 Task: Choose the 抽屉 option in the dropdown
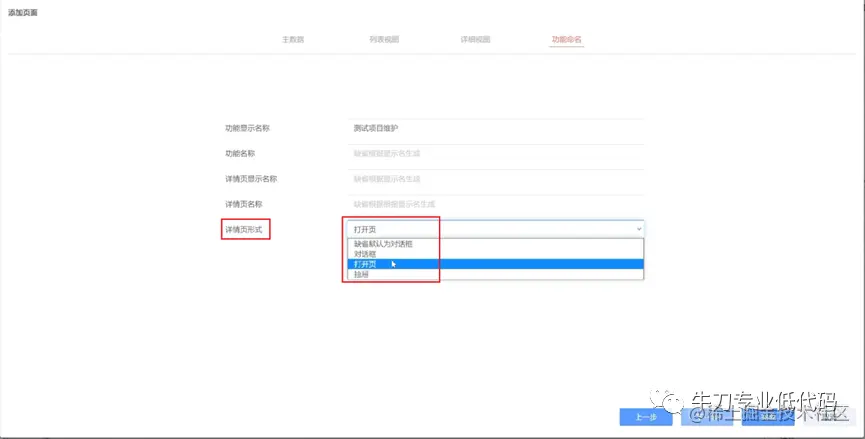coord(495,274)
